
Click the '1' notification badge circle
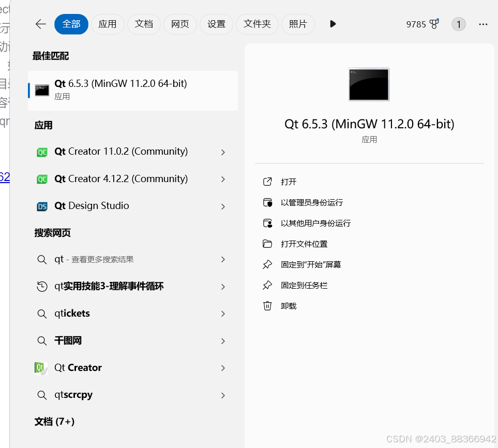(459, 24)
